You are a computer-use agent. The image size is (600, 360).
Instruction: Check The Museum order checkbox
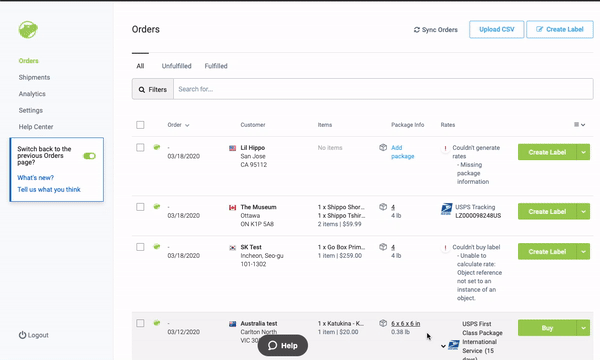(140, 207)
